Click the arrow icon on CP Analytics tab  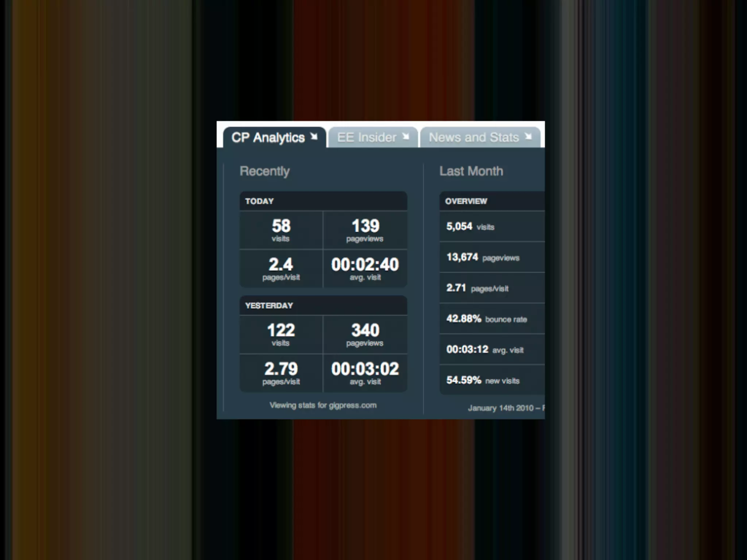pos(314,137)
